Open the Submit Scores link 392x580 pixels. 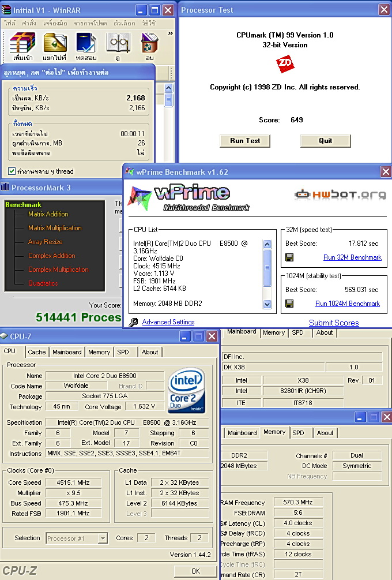334,323
